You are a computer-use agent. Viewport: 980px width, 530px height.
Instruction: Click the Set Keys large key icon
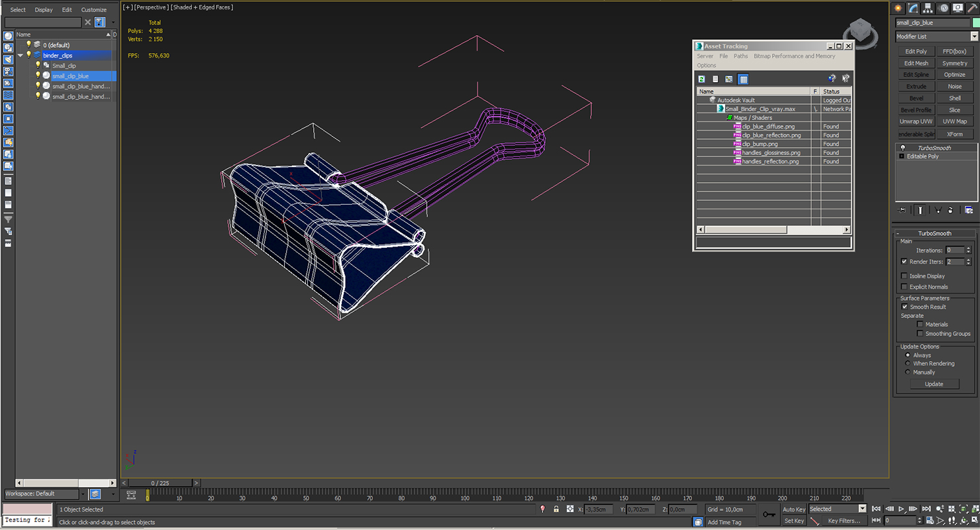coord(769,514)
